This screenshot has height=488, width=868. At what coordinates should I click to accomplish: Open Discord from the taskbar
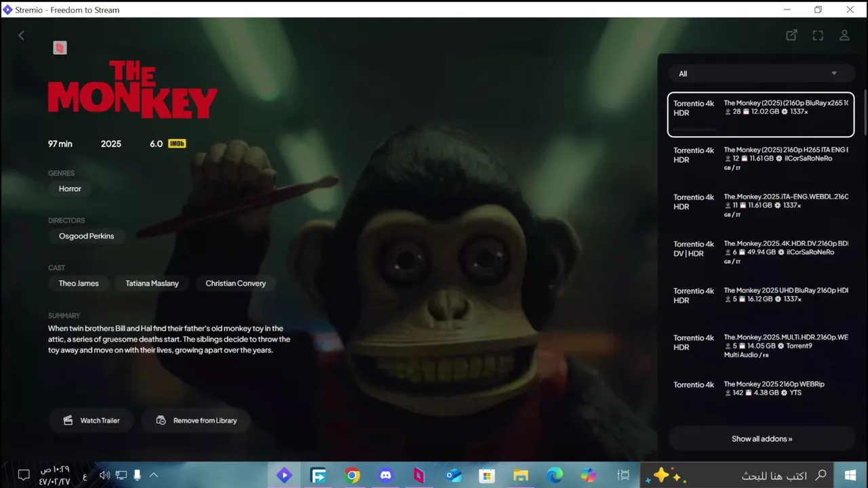click(386, 475)
